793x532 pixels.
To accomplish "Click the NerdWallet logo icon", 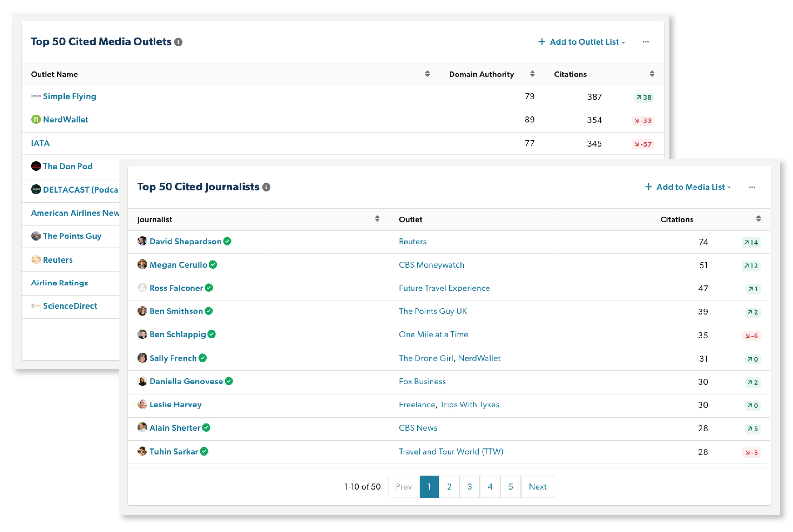I will pyautogui.click(x=36, y=119).
